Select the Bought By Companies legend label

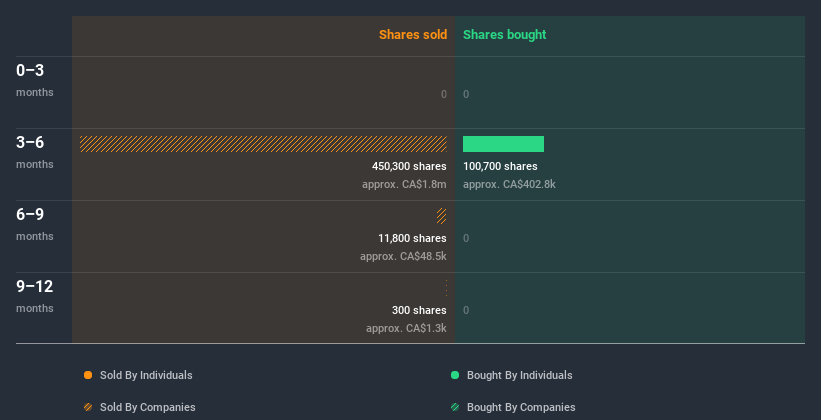(521, 407)
